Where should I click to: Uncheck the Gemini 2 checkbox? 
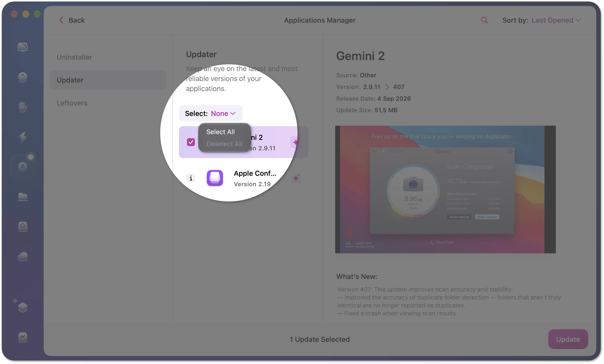[x=191, y=142]
